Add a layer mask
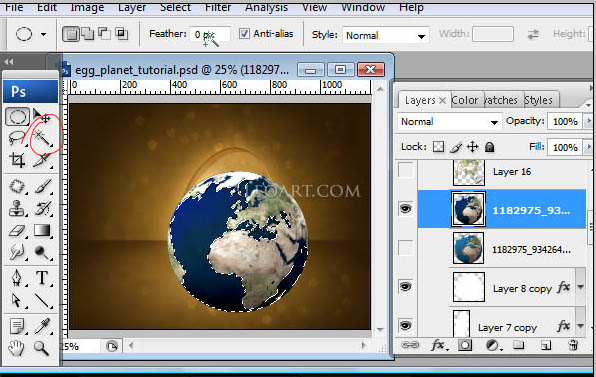Viewport: 596px width, 377px height. (x=465, y=345)
